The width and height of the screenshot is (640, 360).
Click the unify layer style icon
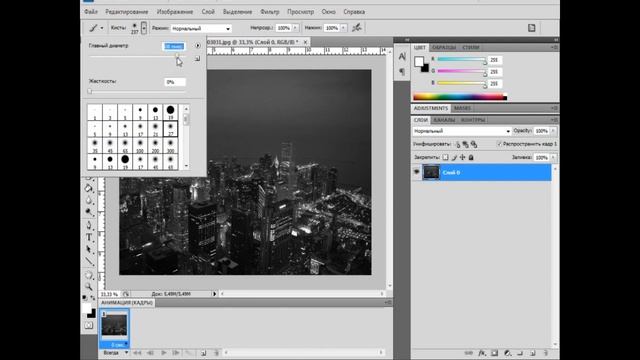(474, 144)
